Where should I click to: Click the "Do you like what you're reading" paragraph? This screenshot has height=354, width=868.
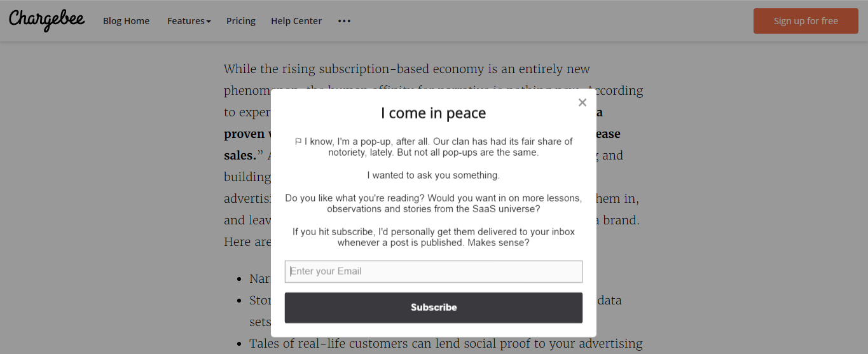click(x=434, y=203)
